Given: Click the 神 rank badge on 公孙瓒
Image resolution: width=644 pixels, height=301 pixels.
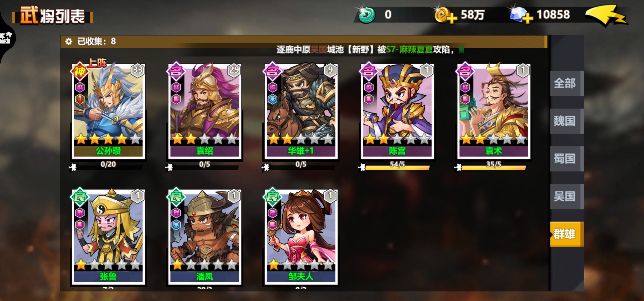Looking at the screenshot, I should [80, 71].
